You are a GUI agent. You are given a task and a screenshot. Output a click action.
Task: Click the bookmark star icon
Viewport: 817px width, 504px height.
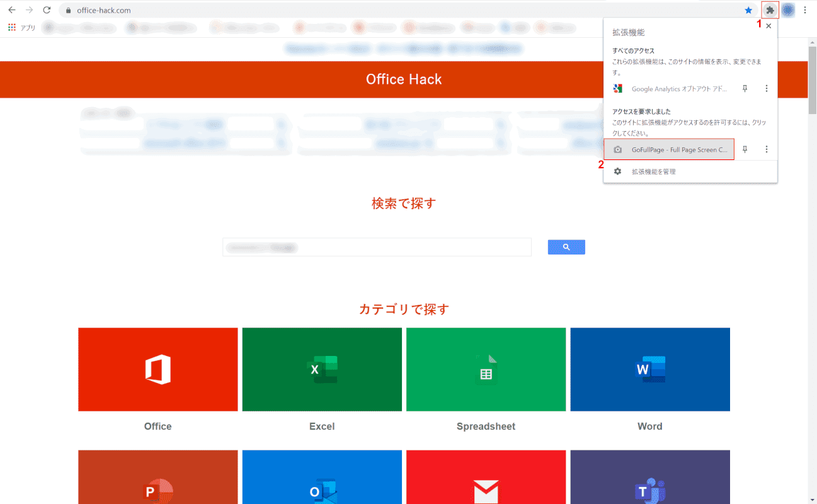click(748, 10)
